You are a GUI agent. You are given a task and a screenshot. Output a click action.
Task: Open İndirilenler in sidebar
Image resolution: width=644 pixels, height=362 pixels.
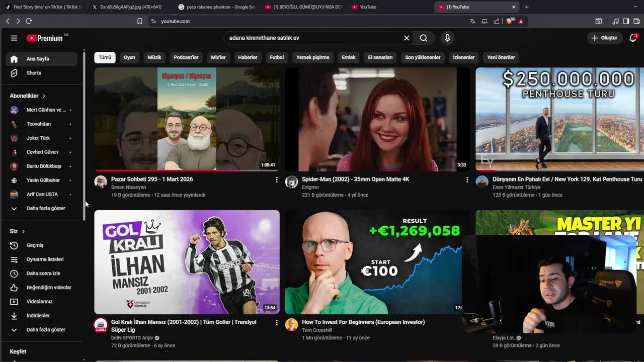coord(42,316)
